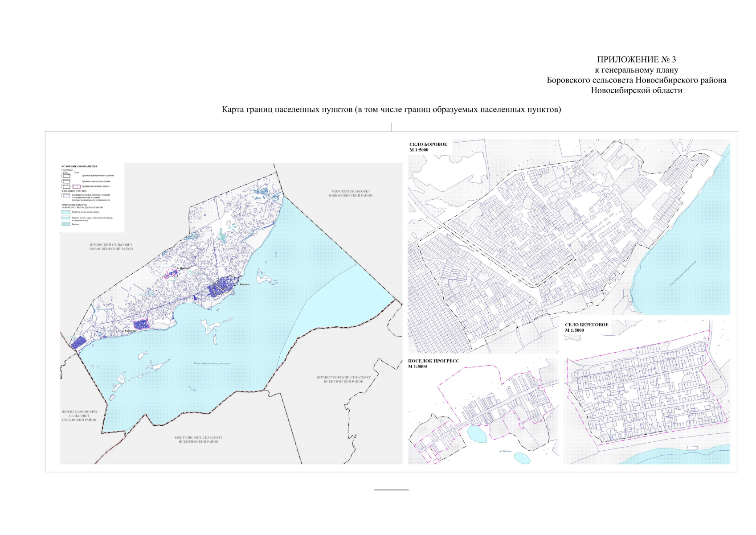Click the 'ПОСЕЛОК ПРОГРЕСС' inset map title

(433, 361)
